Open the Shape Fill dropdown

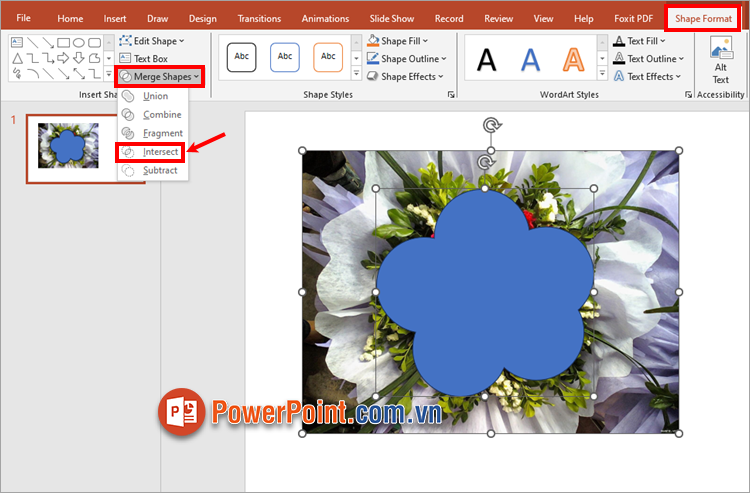click(397, 41)
